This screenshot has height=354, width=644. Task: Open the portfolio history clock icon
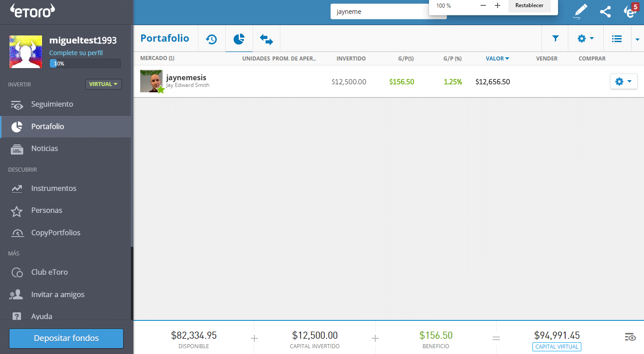click(x=211, y=39)
